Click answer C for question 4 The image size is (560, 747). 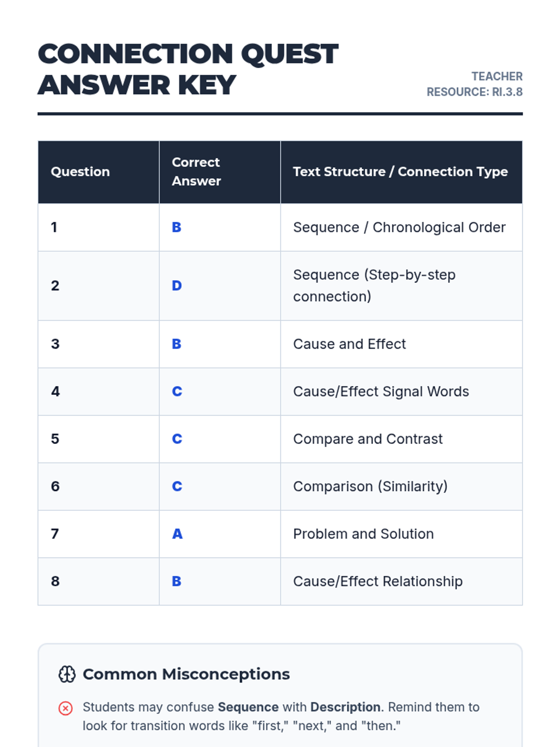tap(177, 392)
